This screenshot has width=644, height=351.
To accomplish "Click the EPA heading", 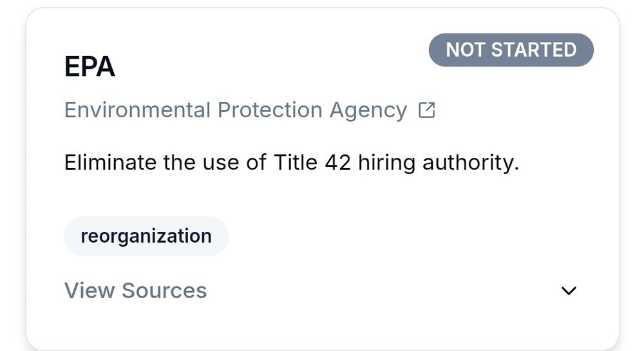I will pyautogui.click(x=90, y=66).
